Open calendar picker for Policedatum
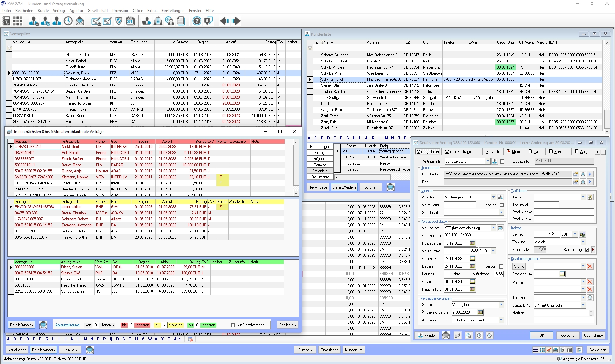The height and width of the screenshot is (364, 615). [x=472, y=243]
